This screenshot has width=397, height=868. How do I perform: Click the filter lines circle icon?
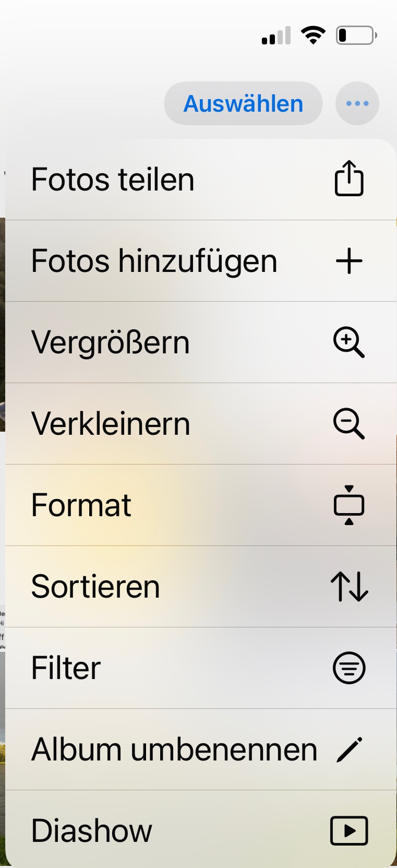click(x=349, y=668)
